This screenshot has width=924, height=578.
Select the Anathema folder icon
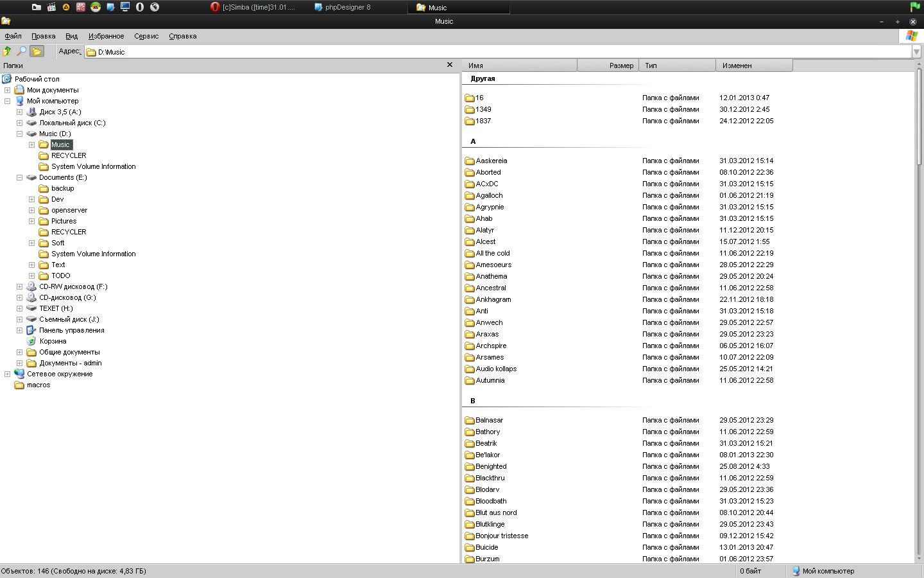(x=469, y=276)
